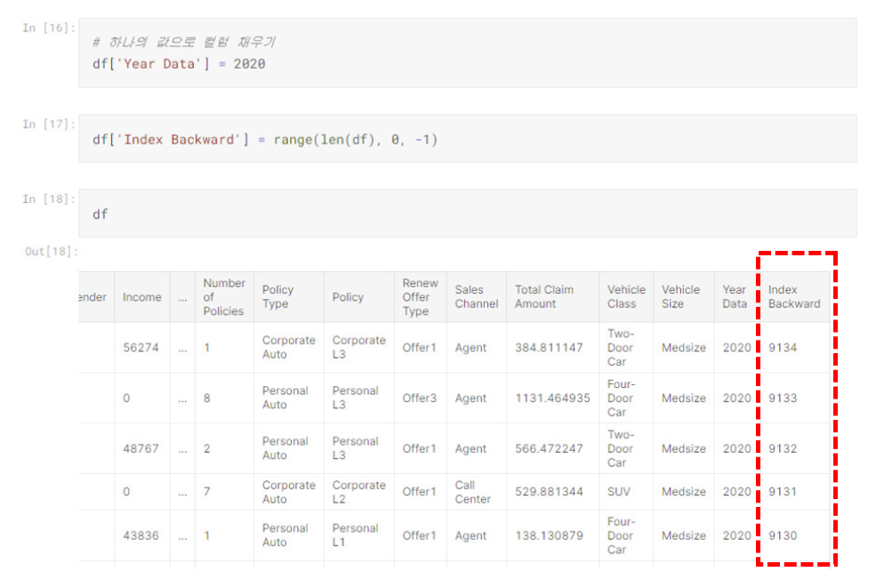Click Index Backward value 9130
This screenshot has height=588, width=884.
pyautogui.click(x=783, y=536)
